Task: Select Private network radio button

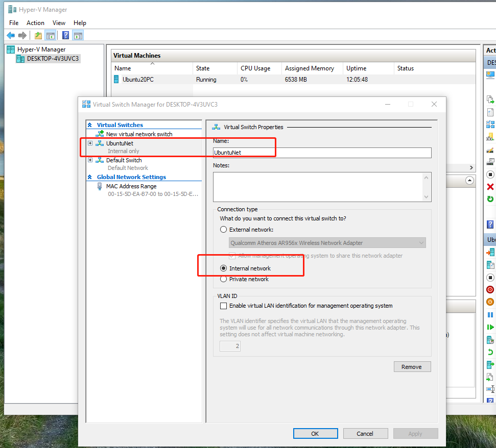Action: [223, 279]
